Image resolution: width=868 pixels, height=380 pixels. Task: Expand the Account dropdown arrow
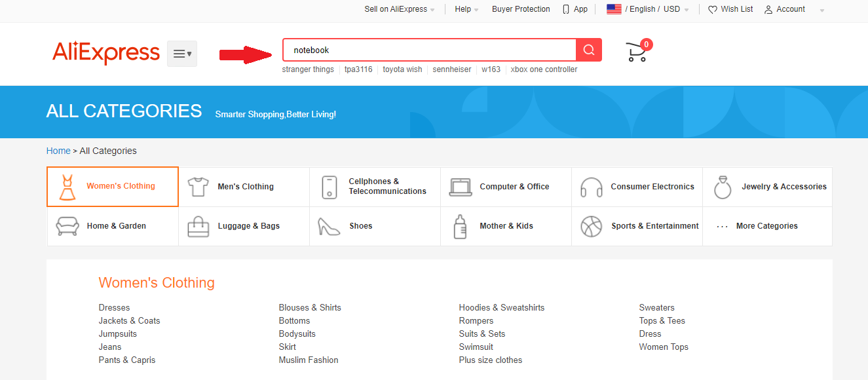822,10
